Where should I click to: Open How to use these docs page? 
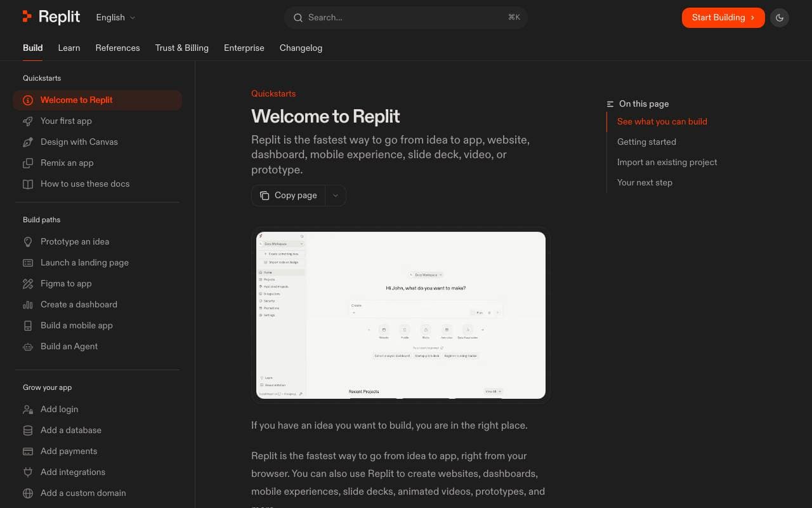point(98,184)
